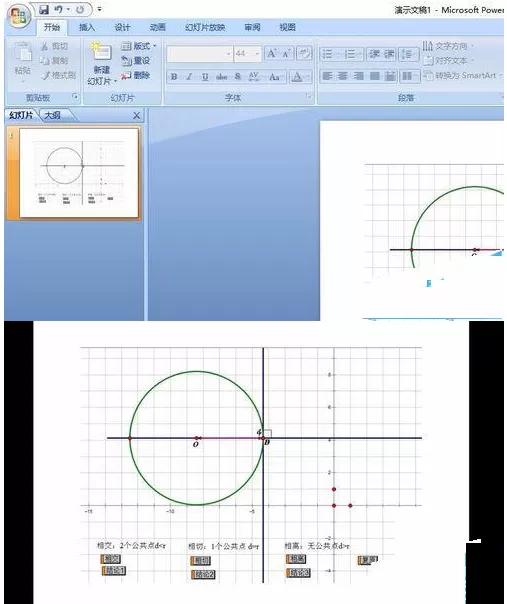Click the Align Text Left icon

(x=327, y=76)
